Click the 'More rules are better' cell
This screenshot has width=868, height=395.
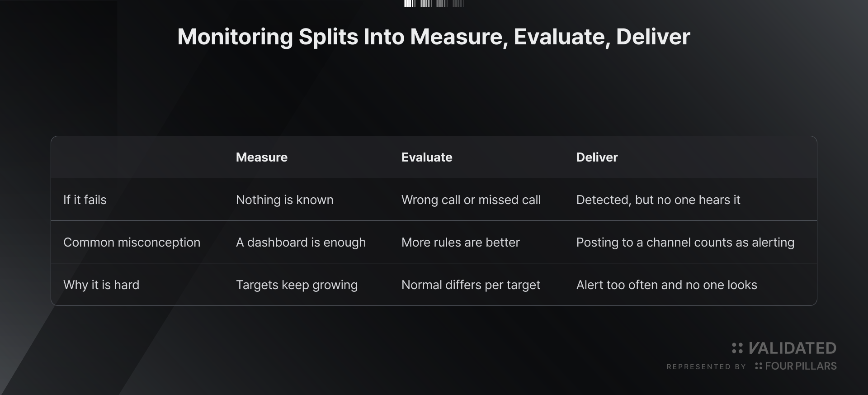click(461, 243)
